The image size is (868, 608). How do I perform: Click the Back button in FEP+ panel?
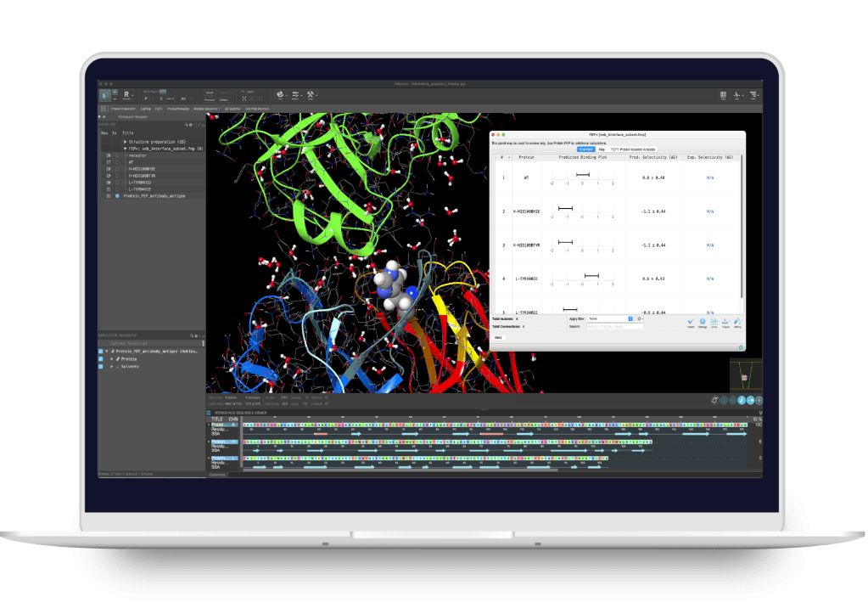click(x=498, y=337)
